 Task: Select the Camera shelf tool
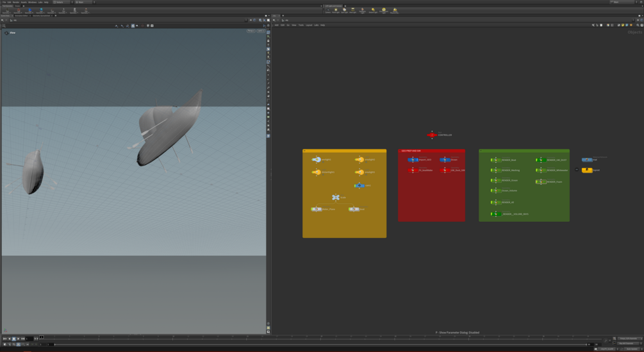click(327, 10)
